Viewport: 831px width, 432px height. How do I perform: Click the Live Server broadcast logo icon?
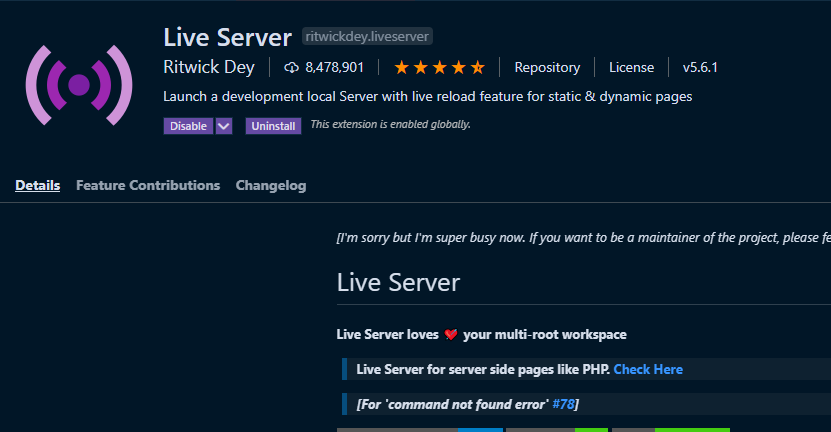pyautogui.click(x=79, y=85)
